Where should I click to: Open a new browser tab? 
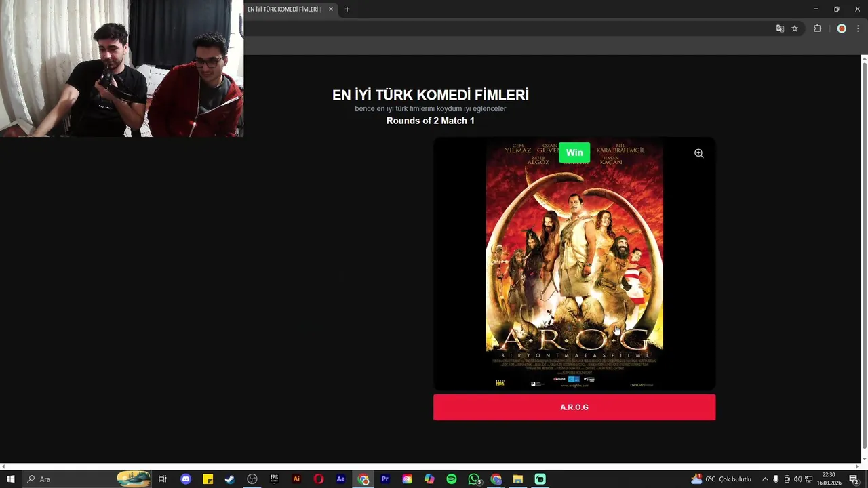347,9
